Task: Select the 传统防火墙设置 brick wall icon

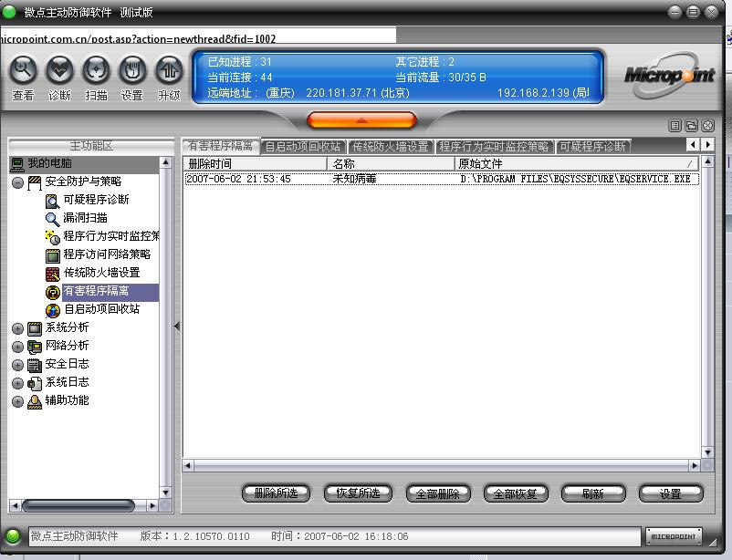Action: pos(53,274)
